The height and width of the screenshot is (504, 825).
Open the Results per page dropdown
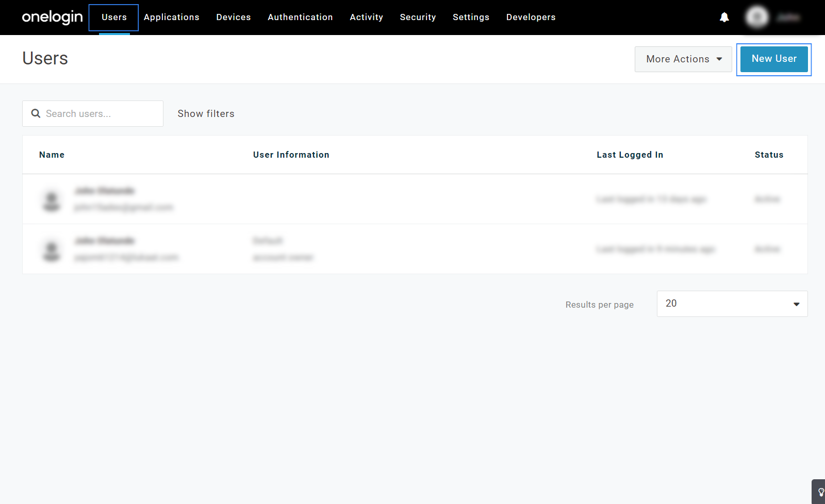tap(732, 304)
